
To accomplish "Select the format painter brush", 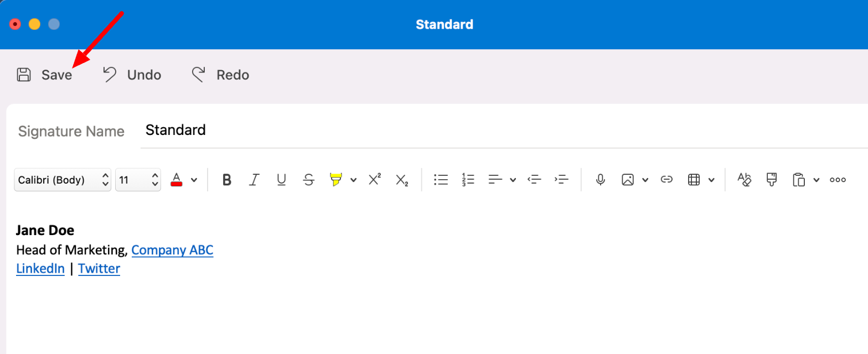I will click(772, 180).
